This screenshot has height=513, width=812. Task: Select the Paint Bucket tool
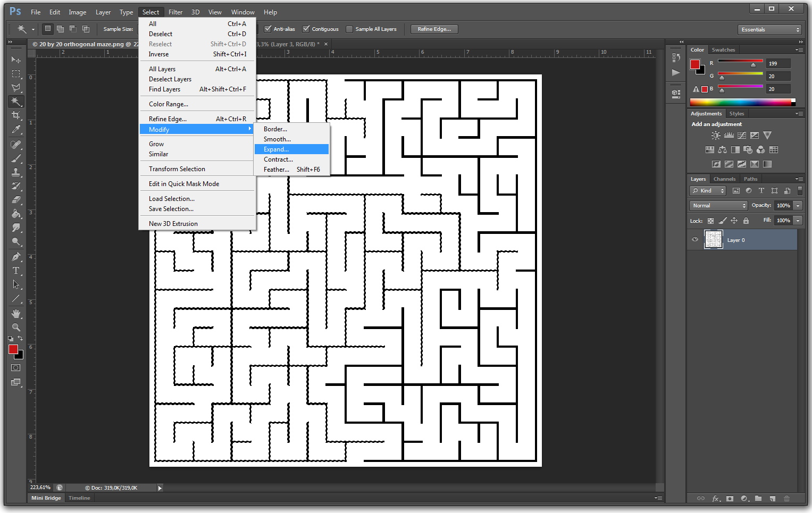point(16,214)
